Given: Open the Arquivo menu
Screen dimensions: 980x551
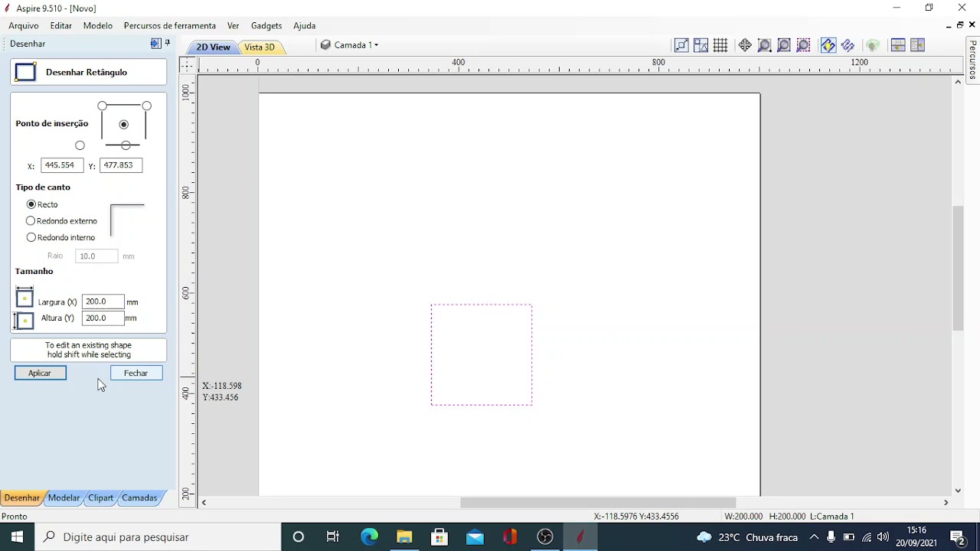Looking at the screenshot, I should point(24,25).
